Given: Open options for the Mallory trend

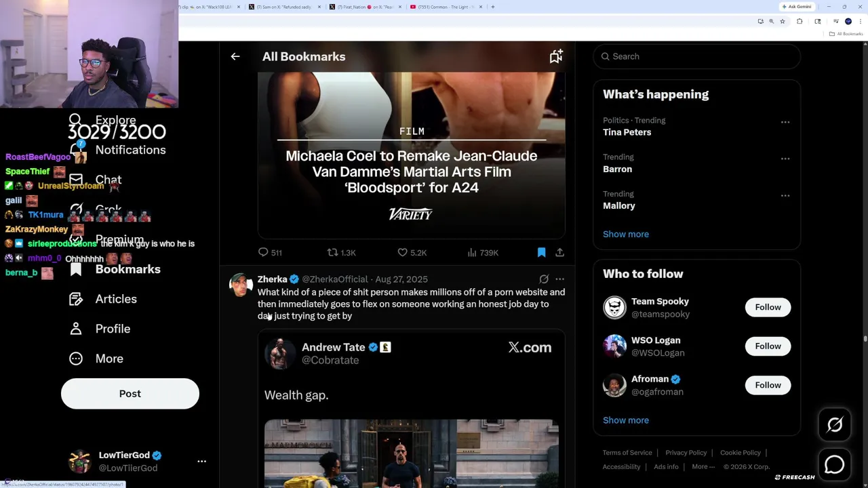Looking at the screenshot, I should (785, 195).
